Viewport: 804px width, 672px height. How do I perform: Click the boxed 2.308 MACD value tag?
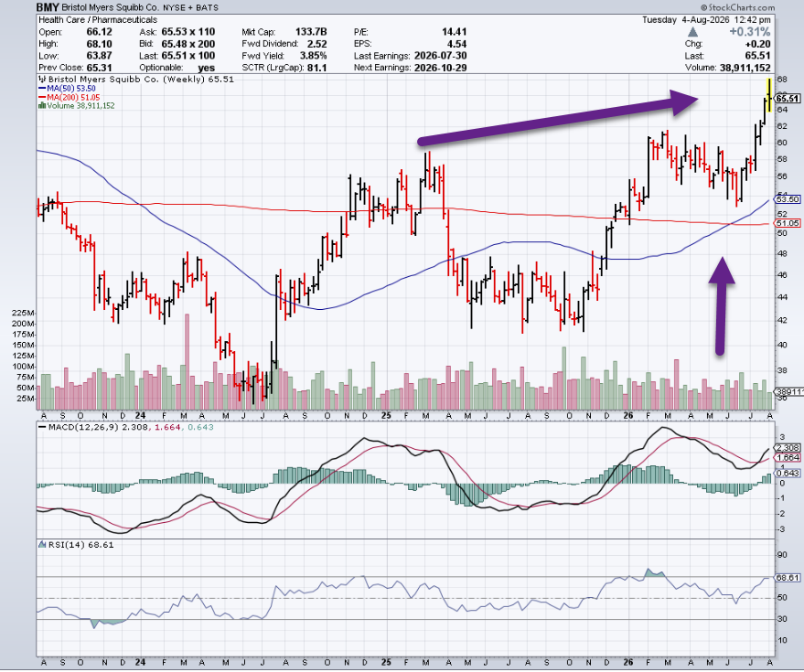coord(788,447)
